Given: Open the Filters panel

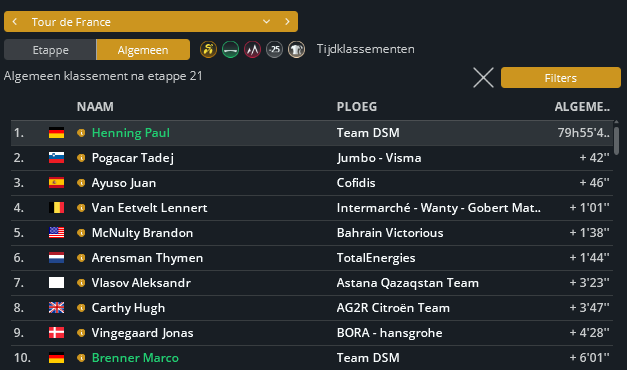Looking at the screenshot, I should coord(561,78).
